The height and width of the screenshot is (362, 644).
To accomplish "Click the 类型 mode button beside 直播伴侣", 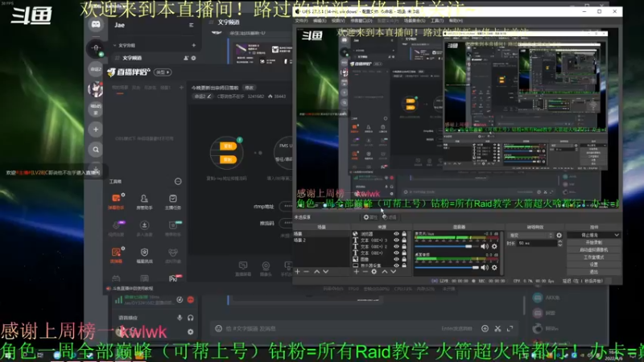I will pyautogui.click(x=163, y=72).
